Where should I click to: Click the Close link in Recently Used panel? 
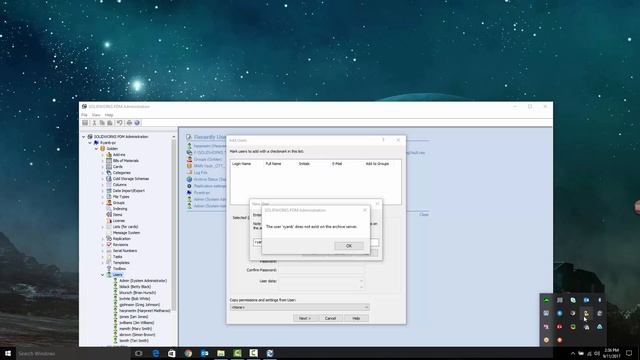(424, 214)
